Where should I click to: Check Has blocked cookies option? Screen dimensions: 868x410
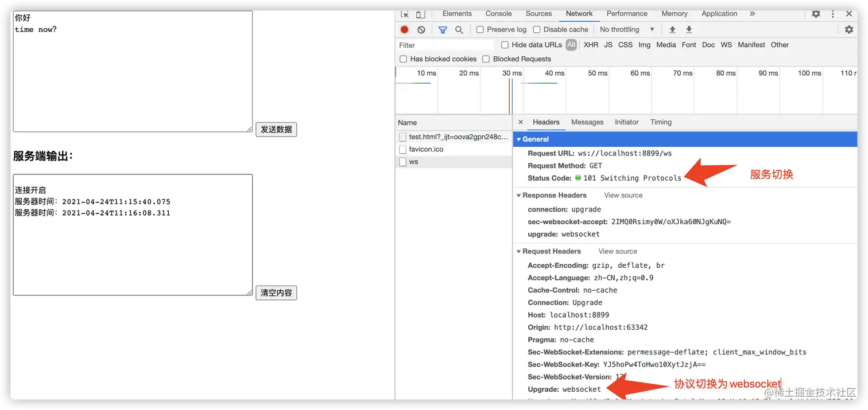[403, 59]
